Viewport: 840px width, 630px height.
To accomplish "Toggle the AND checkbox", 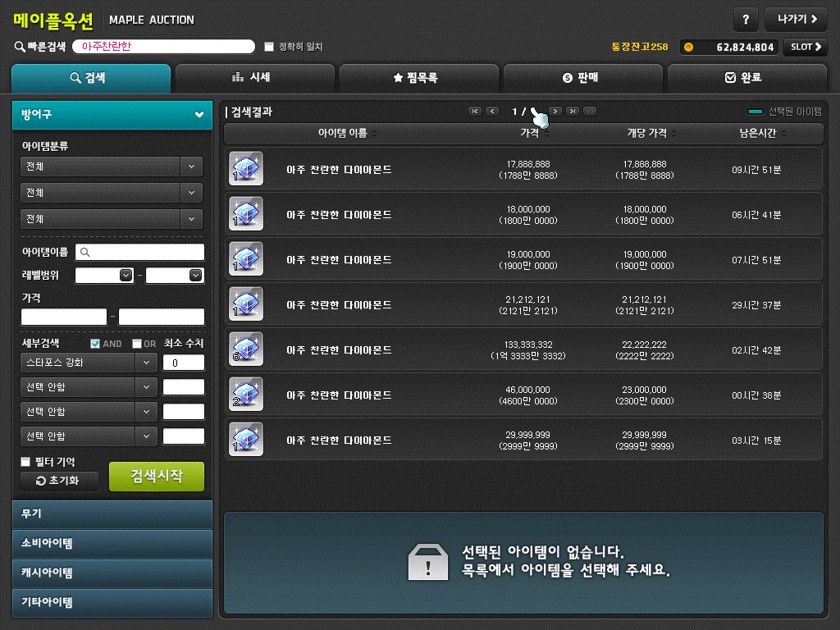I will (x=95, y=344).
